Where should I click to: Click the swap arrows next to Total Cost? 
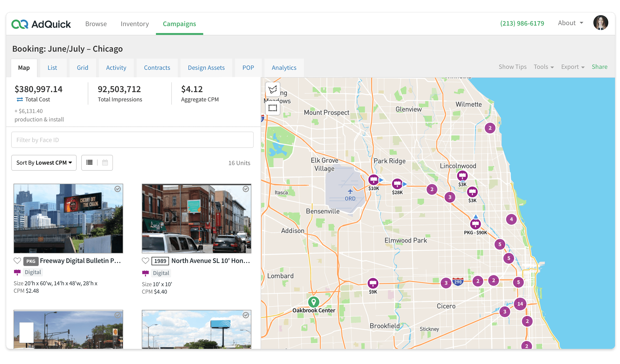point(20,99)
